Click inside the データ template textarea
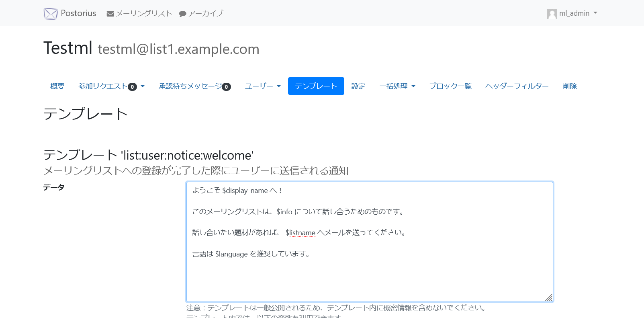 (370, 242)
